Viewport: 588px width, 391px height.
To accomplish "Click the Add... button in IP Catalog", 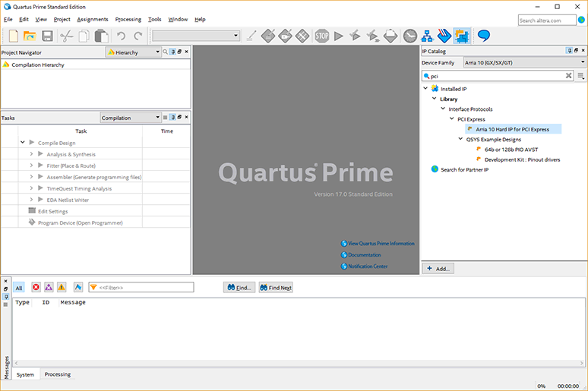I will pyautogui.click(x=438, y=269).
